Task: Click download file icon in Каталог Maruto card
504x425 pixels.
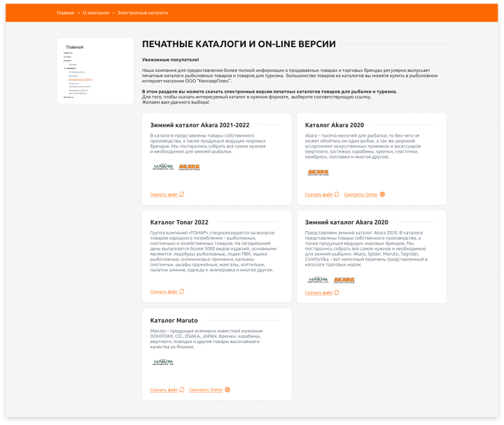Action: click(x=182, y=390)
